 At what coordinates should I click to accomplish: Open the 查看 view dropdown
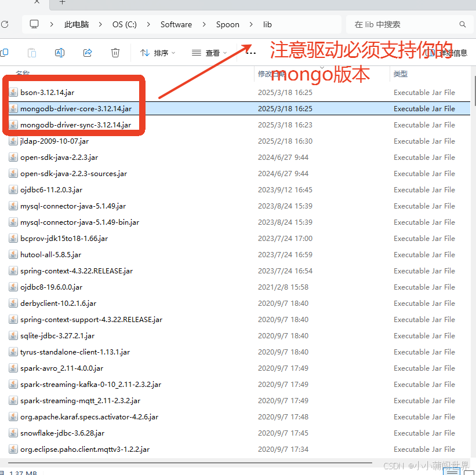(209, 52)
